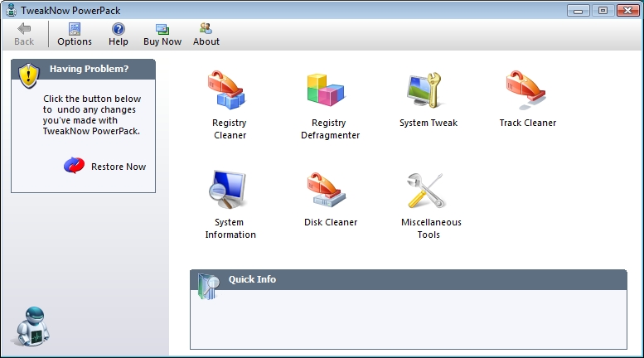Open Miscellaneous Tools wrench-and-screwdriver icon
The image size is (644, 358).
pos(426,190)
